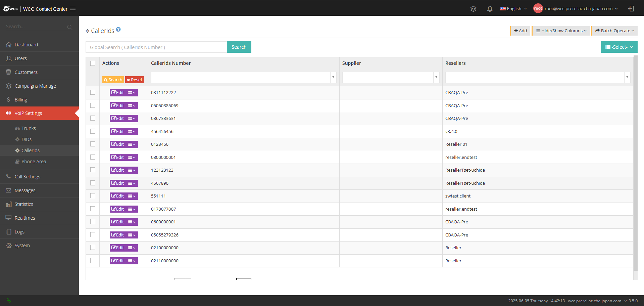The width and height of the screenshot is (644, 306).
Task: Toggle the select-all checkbox in header
Action: pos(93,63)
